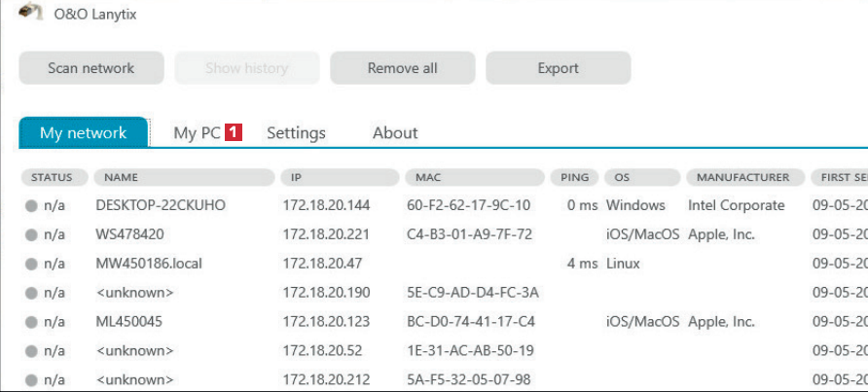The width and height of the screenshot is (868, 392).
Task: Sort devices by IP column header
Action: pos(340,178)
